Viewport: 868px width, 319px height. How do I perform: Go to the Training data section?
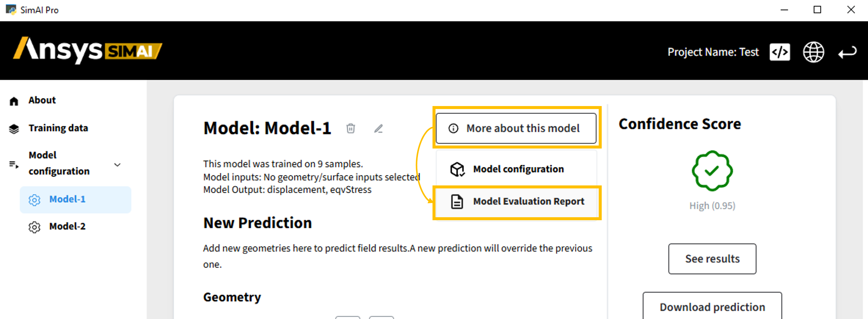point(58,128)
